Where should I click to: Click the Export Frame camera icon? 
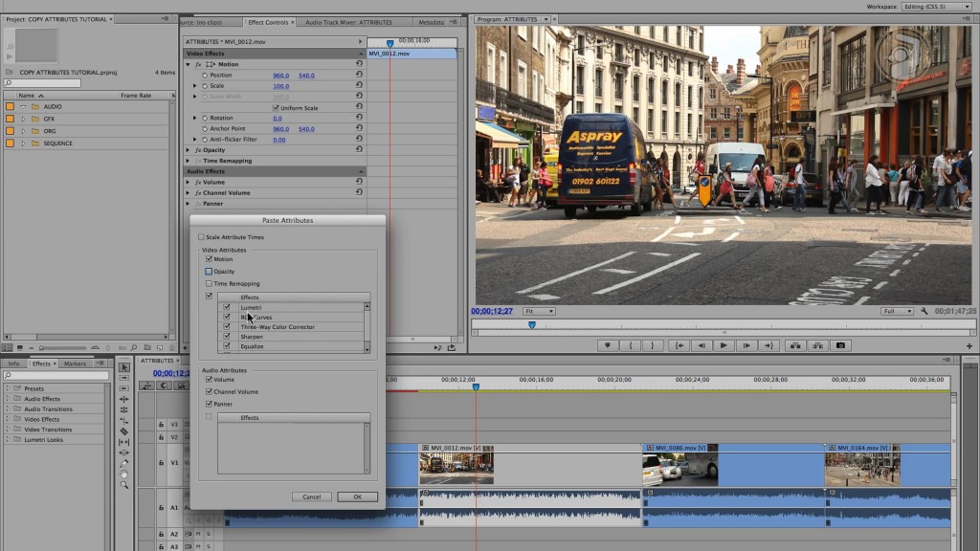[840, 345]
